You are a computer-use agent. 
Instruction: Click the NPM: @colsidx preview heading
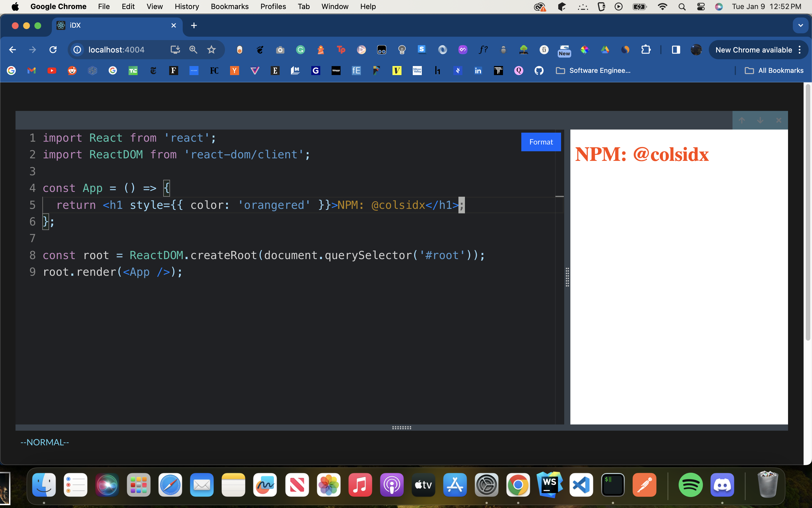(642, 154)
